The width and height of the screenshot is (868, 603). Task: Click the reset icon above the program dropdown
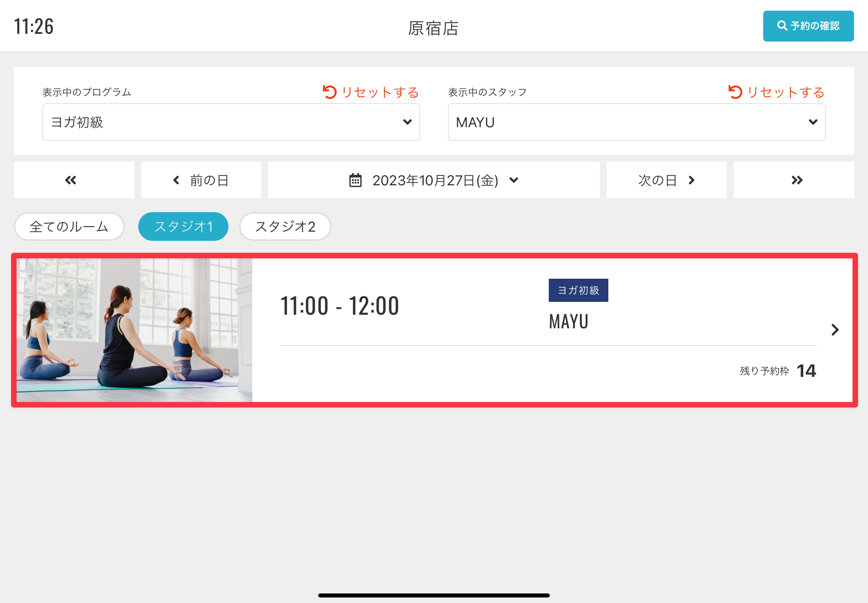(330, 92)
